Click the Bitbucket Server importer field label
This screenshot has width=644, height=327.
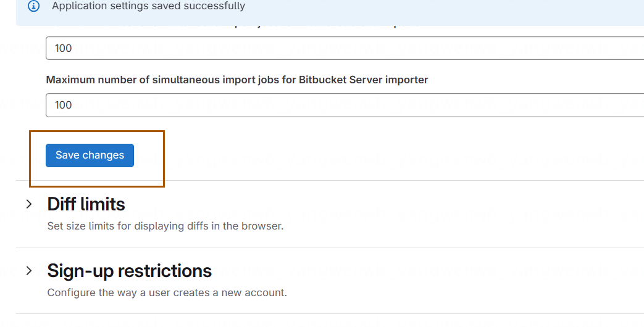click(x=237, y=80)
